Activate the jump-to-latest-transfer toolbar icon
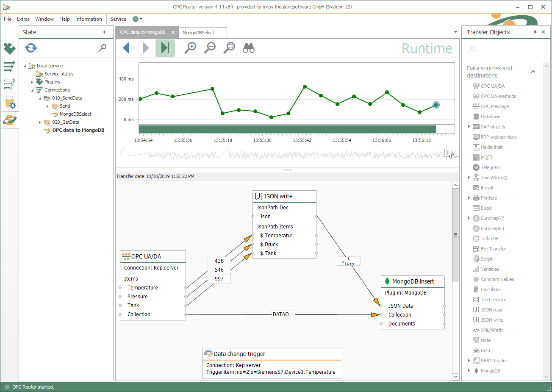 (165, 48)
